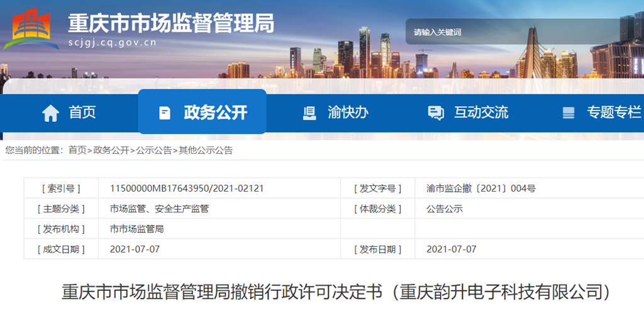Click the icon beside 渝快办
The image size is (644, 311).
coord(309,113)
